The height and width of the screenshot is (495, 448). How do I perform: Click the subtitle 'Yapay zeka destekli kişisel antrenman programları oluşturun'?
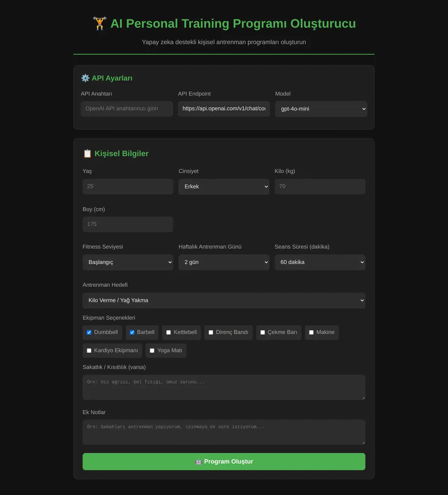[x=224, y=42]
